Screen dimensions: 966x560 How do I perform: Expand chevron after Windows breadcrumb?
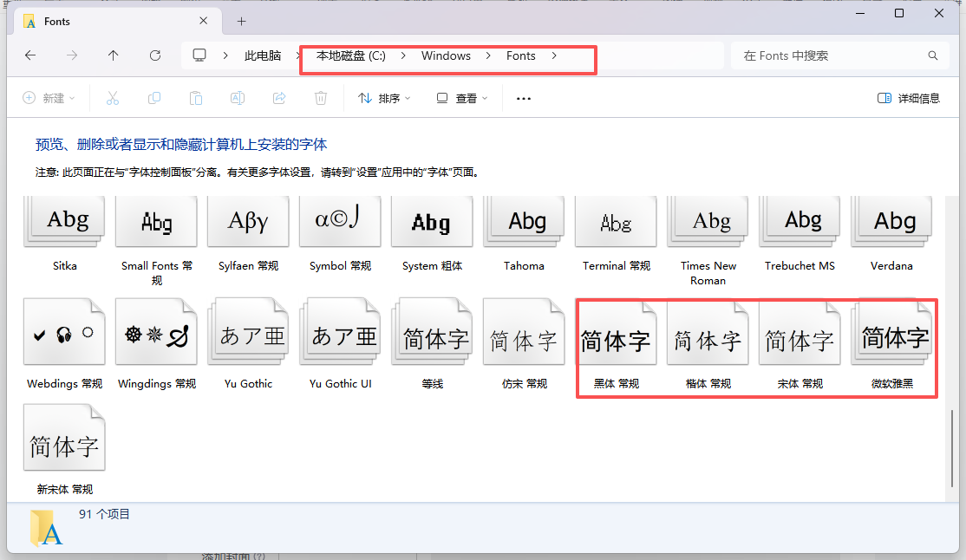coord(488,55)
